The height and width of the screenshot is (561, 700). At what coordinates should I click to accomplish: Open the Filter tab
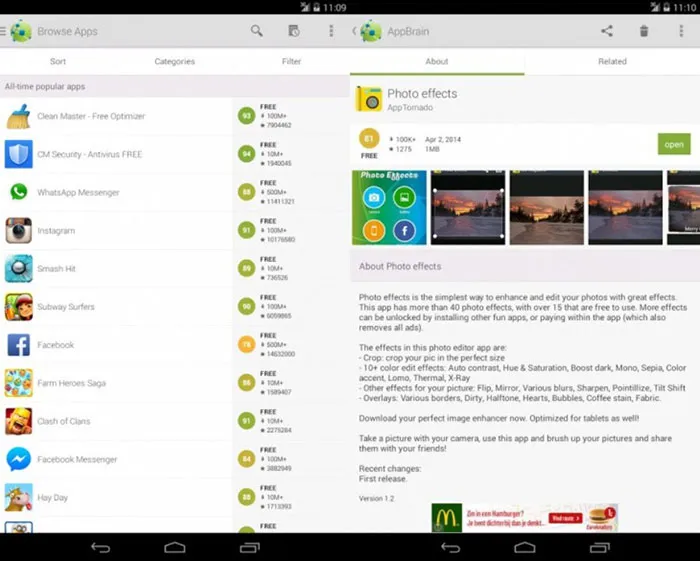click(292, 61)
